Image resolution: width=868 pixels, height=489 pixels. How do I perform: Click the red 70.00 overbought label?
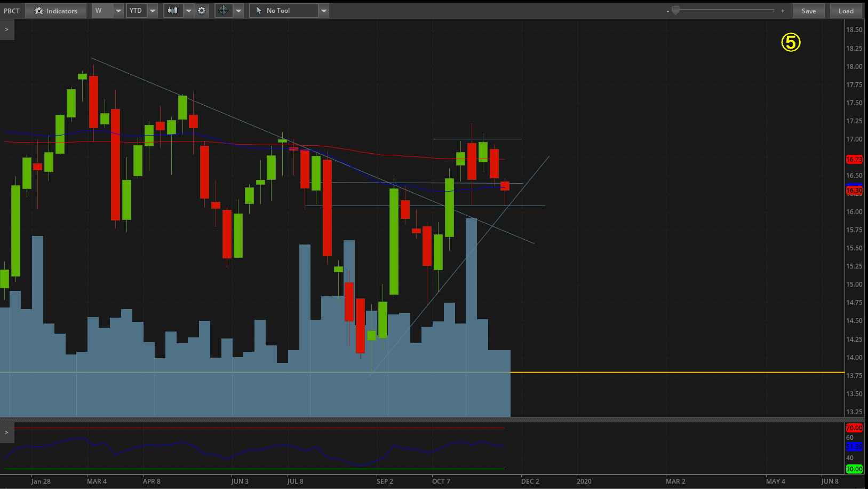854,428
